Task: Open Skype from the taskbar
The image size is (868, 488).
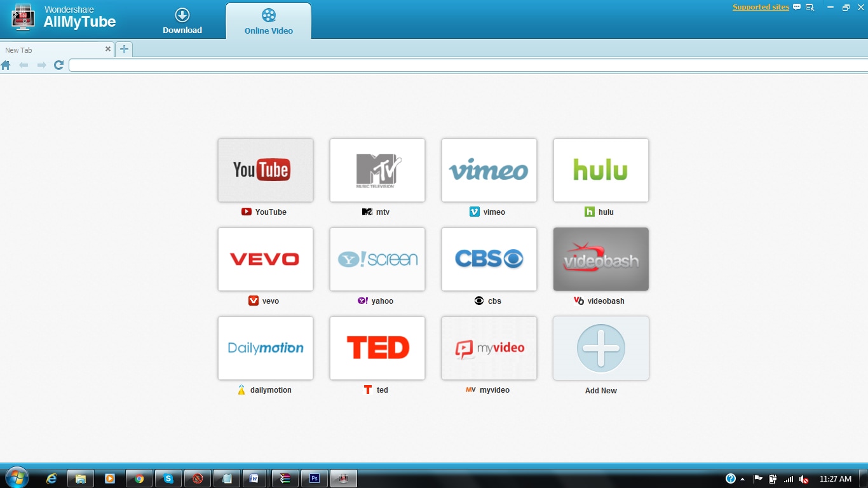Action: pyautogui.click(x=168, y=478)
